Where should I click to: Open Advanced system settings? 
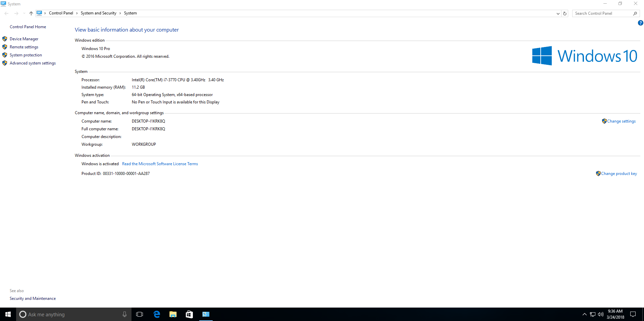(x=33, y=63)
